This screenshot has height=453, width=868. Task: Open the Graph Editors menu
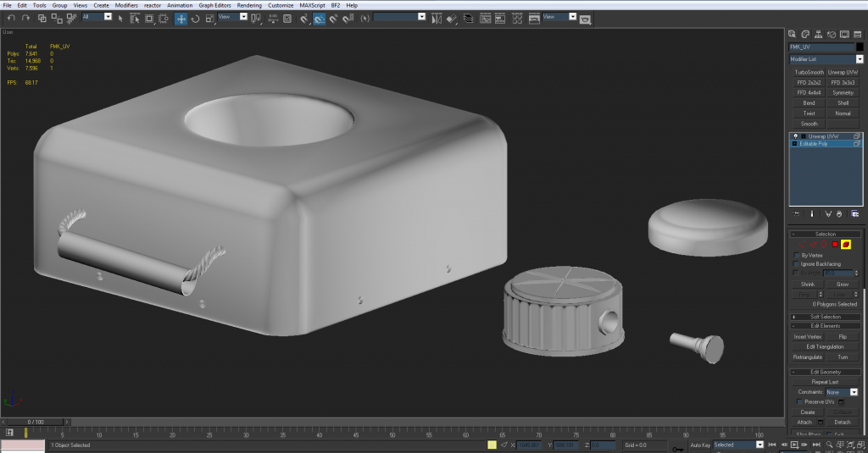pos(214,5)
